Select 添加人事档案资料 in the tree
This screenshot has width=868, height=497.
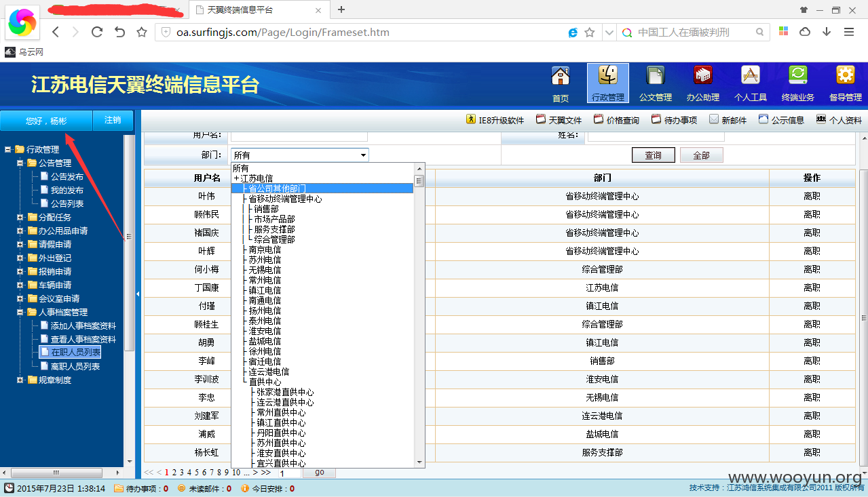pyautogui.click(x=83, y=325)
